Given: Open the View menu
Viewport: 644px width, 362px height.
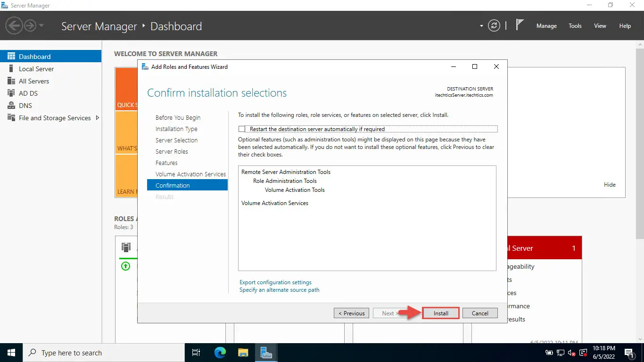Looking at the screenshot, I should (x=600, y=26).
